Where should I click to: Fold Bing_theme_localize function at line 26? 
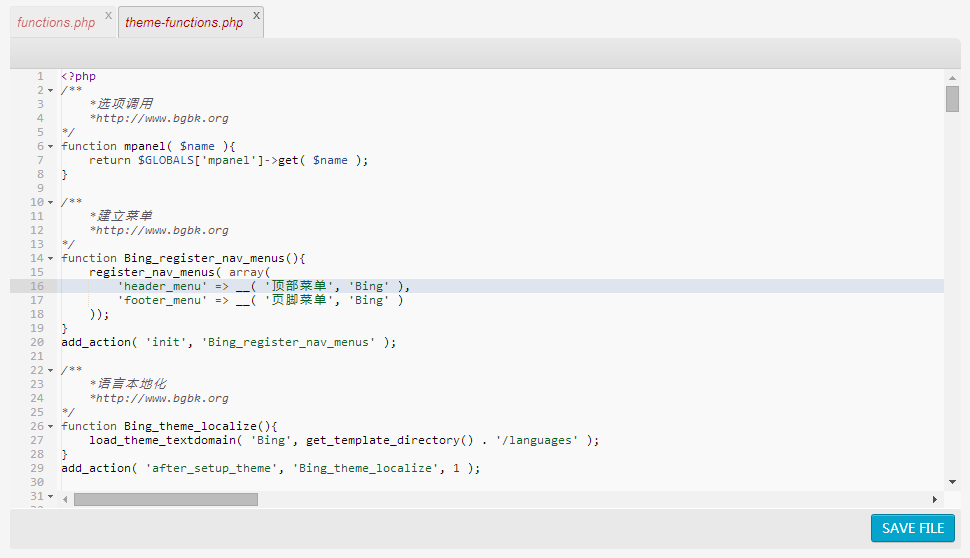tap(51, 427)
